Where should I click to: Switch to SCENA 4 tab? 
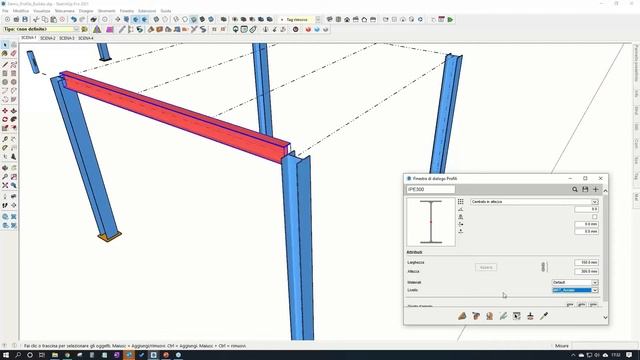(x=85, y=38)
